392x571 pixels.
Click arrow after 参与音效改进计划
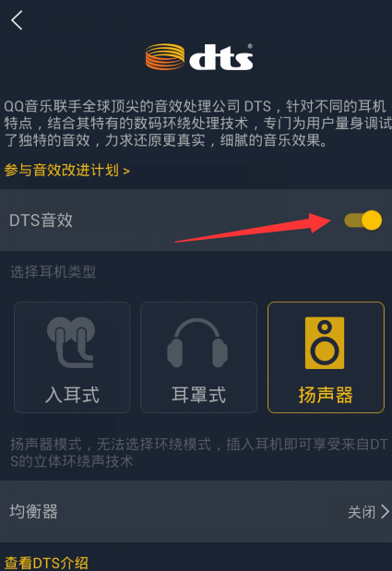(126, 171)
